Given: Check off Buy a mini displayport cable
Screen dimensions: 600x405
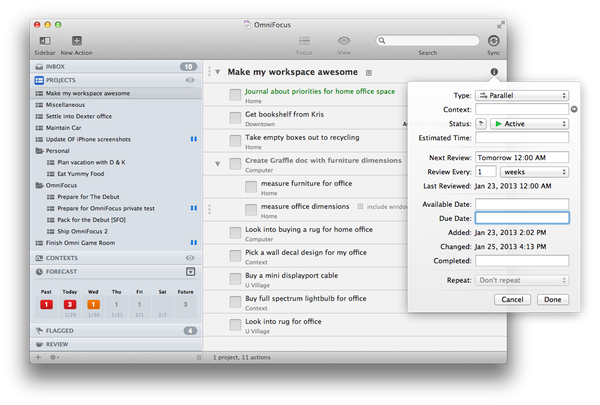Looking at the screenshot, I should pyautogui.click(x=235, y=279).
